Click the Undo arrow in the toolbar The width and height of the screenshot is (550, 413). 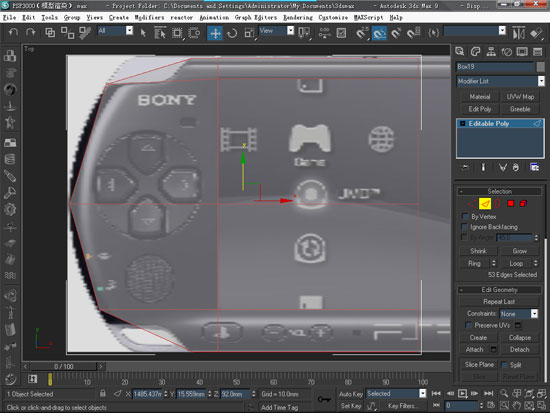click(x=13, y=33)
